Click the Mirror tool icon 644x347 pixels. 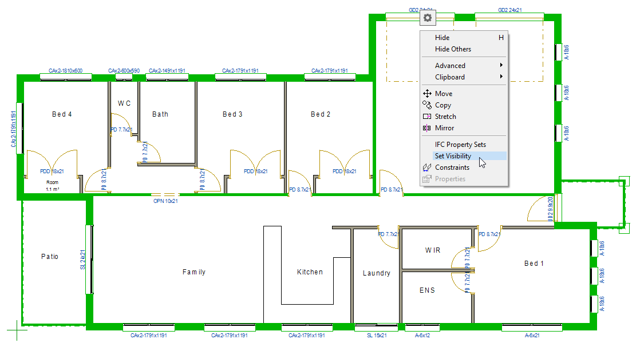click(x=426, y=127)
